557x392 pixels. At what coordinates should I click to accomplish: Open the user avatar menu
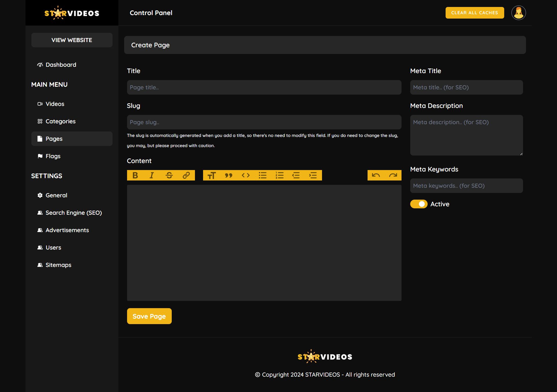518,13
